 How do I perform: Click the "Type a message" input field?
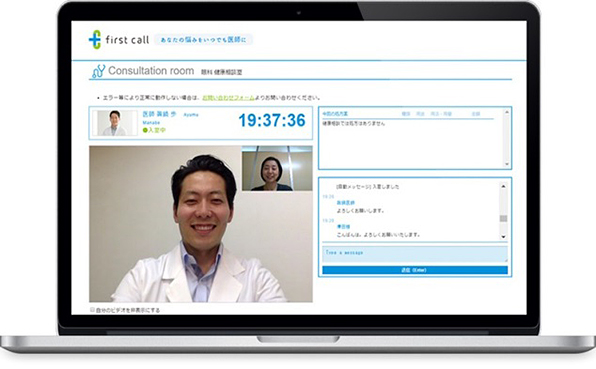415,254
